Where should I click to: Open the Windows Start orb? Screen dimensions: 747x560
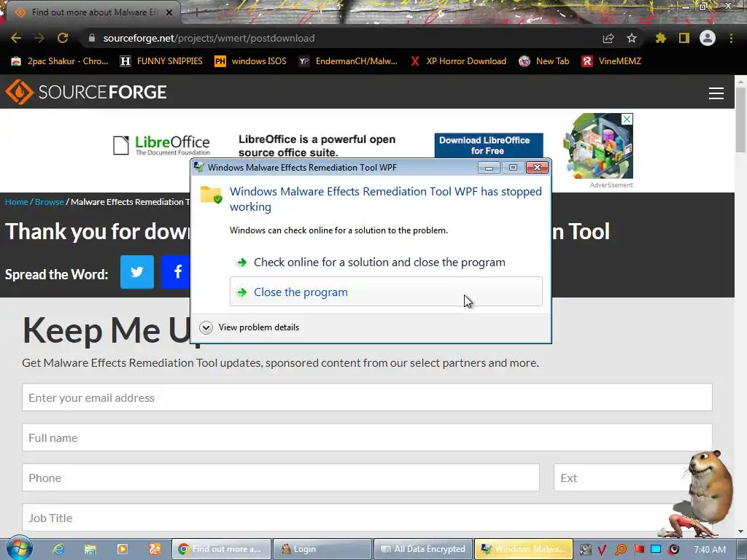coord(19,548)
